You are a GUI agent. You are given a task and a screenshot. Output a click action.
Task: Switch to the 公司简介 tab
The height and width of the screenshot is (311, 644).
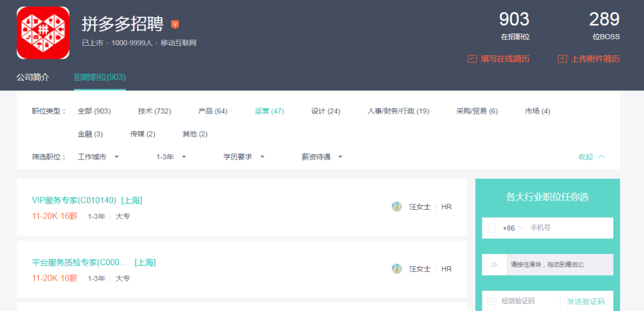(x=33, y=77)
